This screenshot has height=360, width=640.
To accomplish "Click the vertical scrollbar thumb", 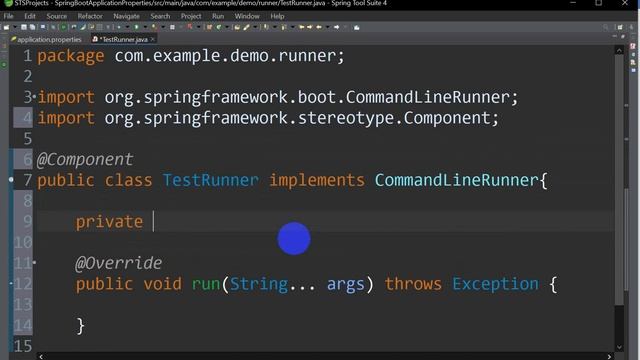I will coord(619,180).
